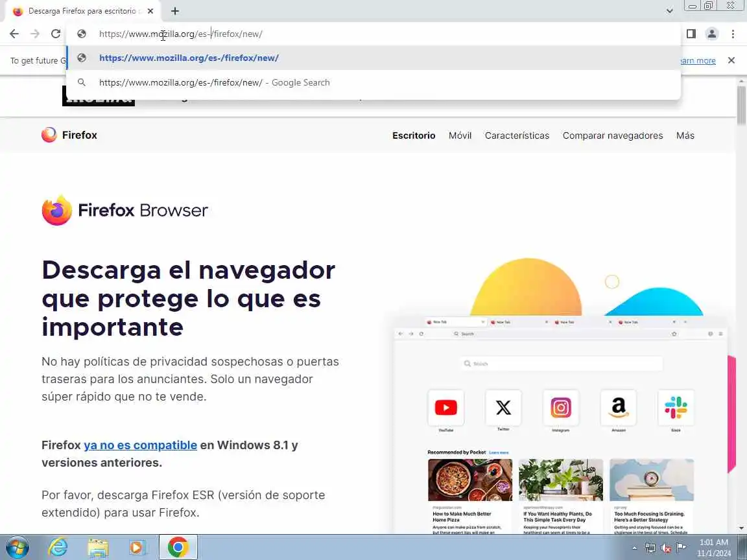Image resolution: width=747 pixels, height=560 pixels.
Task: Open the Características navigation item
Action: pos(517,135)
